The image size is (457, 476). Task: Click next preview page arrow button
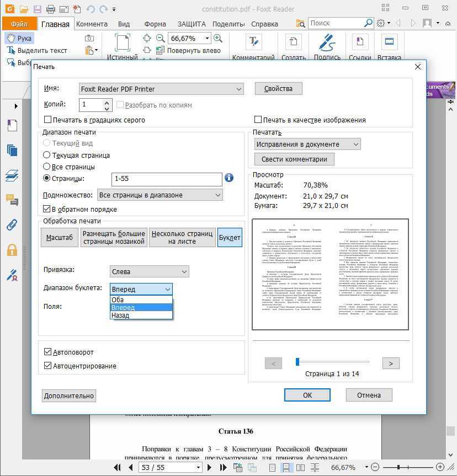click(x=391, y=363)
